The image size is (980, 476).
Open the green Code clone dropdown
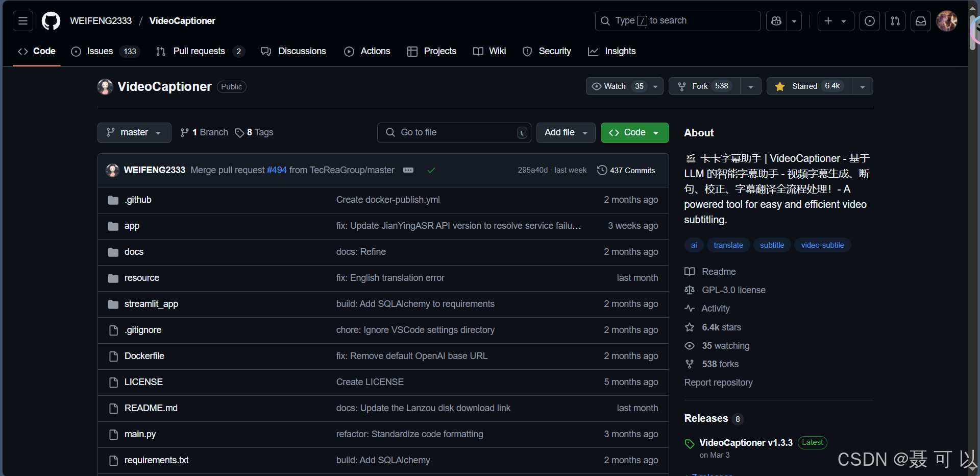coord(635,133)
